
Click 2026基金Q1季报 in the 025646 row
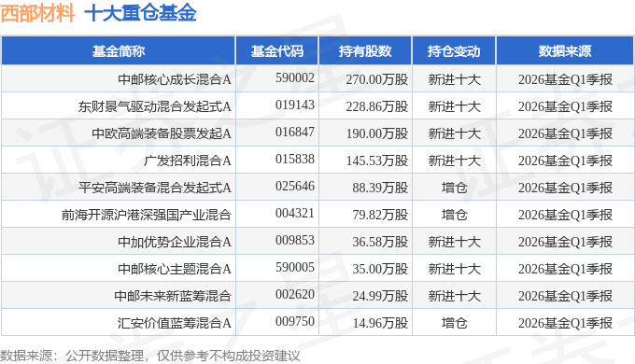tap(565, 188)
